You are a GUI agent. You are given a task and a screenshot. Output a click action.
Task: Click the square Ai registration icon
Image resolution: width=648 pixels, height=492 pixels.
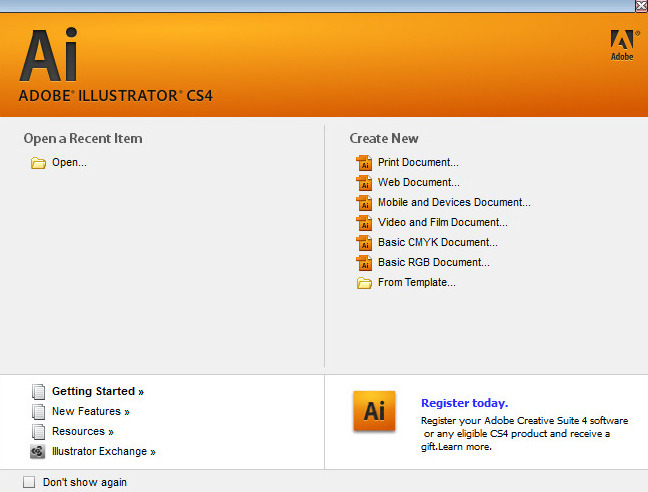(x=374, y=411)
